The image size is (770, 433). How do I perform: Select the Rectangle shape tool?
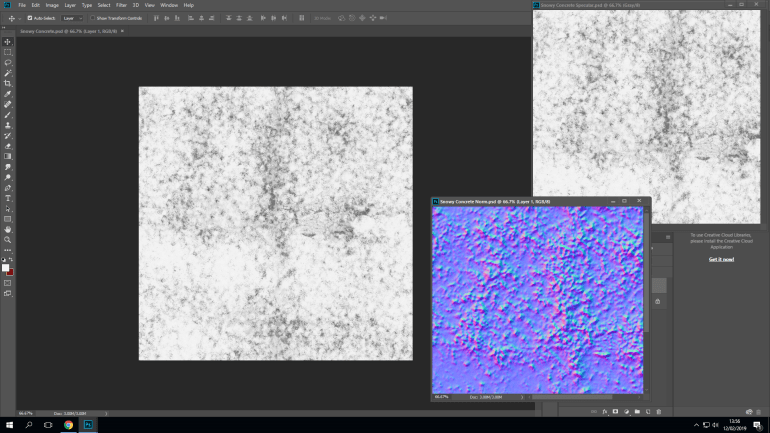pyautogui.click(x=7, y=219)
